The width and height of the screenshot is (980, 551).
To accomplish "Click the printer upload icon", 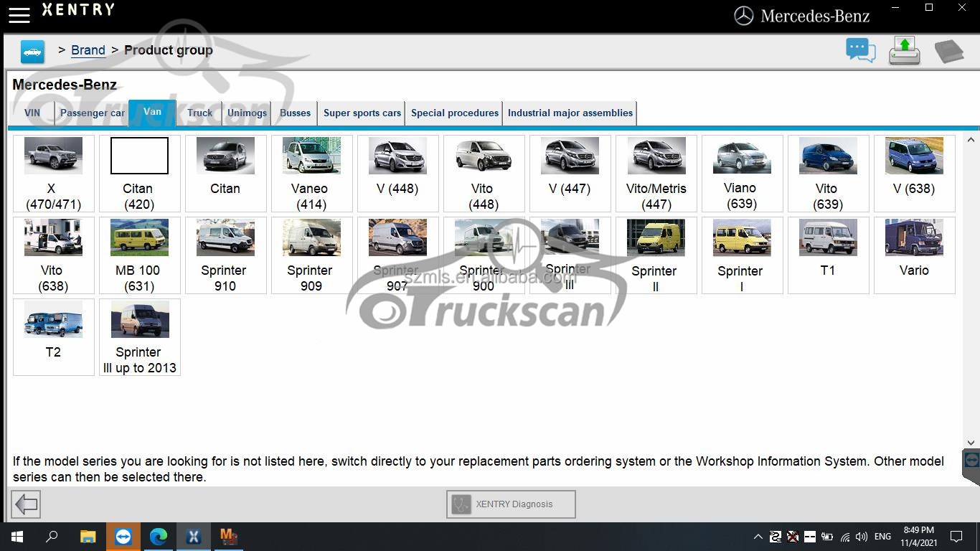I will tap(904, 50).
